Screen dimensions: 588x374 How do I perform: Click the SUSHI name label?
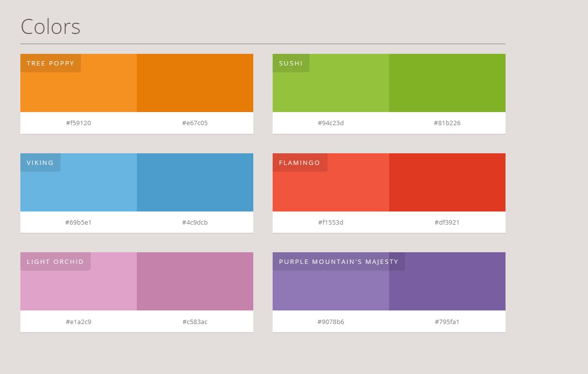(x=291, y=63)
